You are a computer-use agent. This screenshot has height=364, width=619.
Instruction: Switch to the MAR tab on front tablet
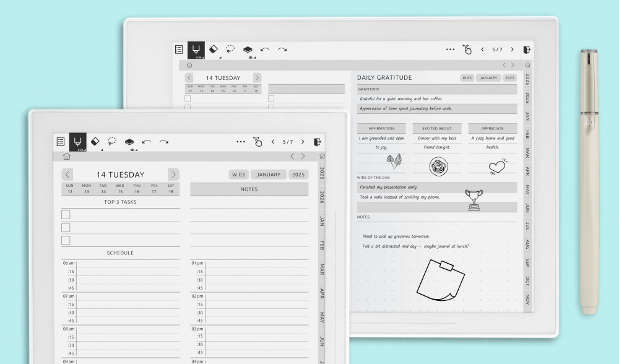322,269
